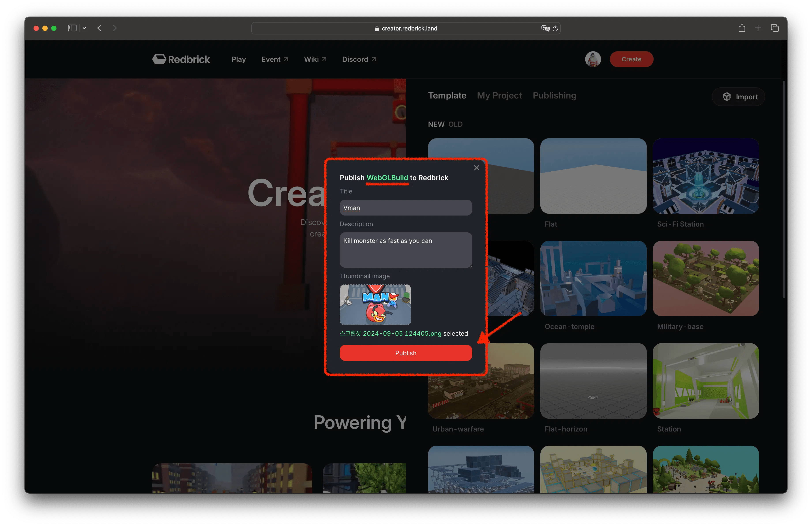
Task: Open the user profile avatar
Action: [x=593, y=59]
